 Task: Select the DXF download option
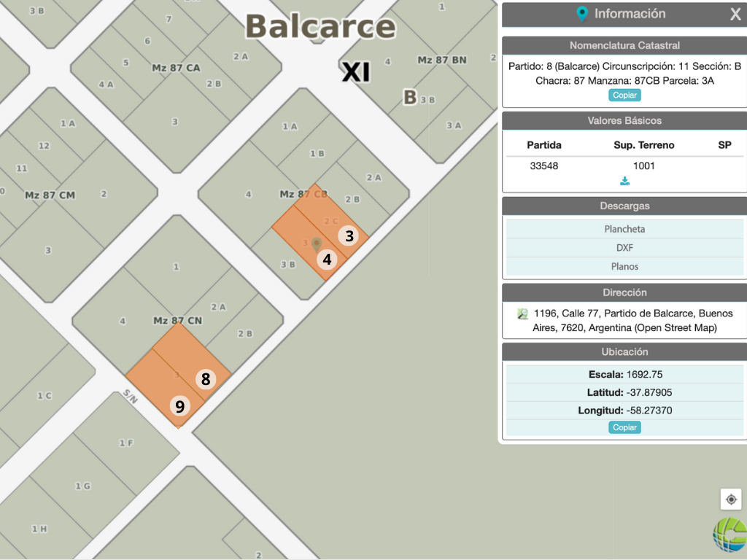(624, 248)
